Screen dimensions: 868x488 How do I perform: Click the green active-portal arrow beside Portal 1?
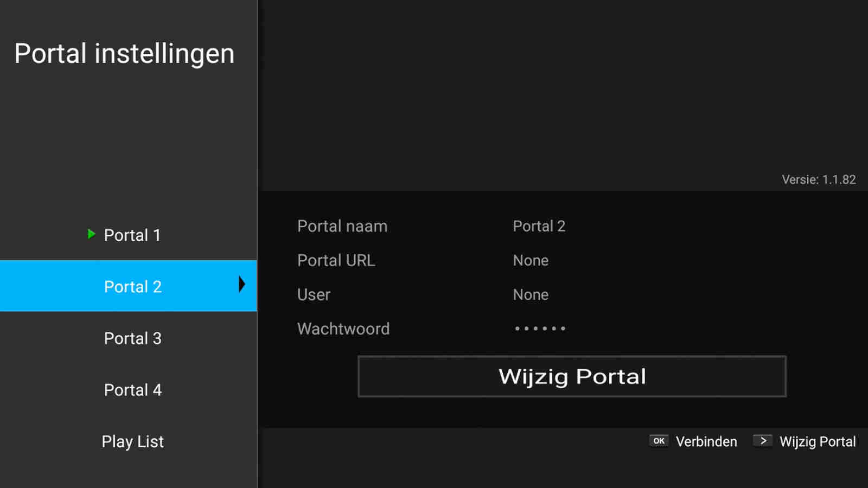(92, 234)
